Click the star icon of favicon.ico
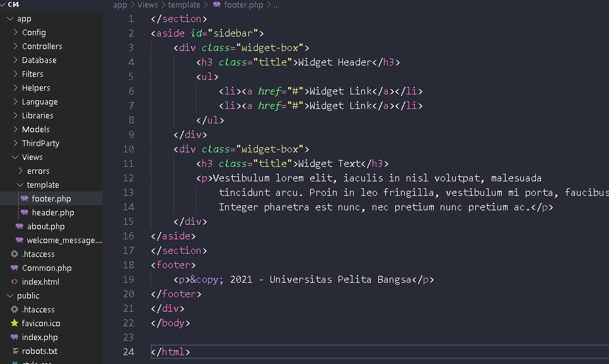 click(14, 323)
